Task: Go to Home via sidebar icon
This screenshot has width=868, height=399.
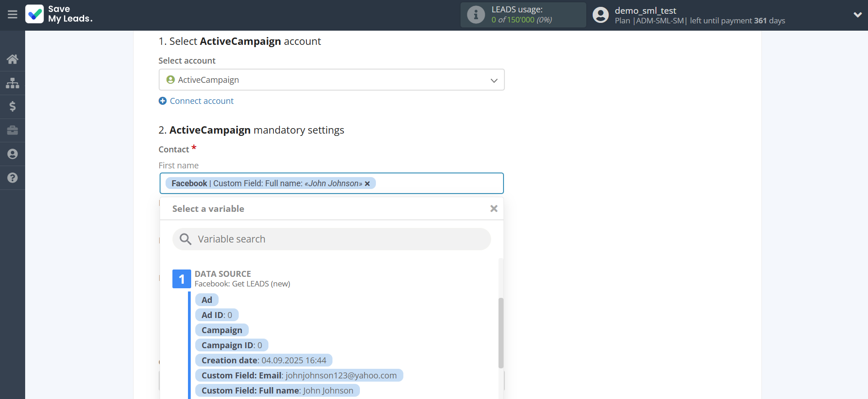Action: (12, 59)
